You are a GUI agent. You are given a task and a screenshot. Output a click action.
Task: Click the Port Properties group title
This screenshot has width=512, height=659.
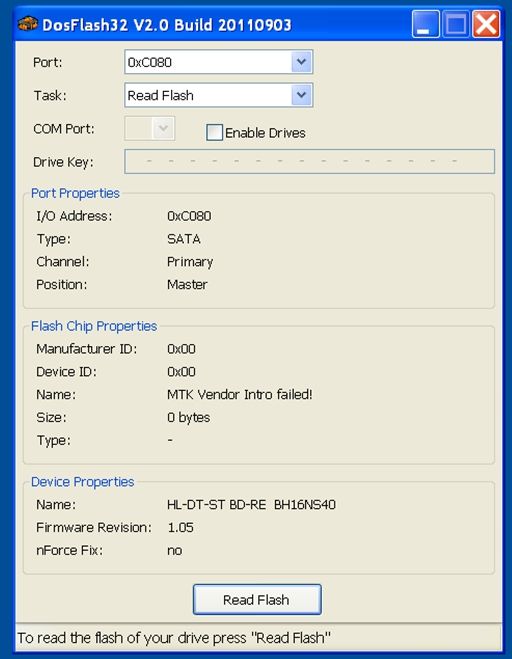point(76,193)
